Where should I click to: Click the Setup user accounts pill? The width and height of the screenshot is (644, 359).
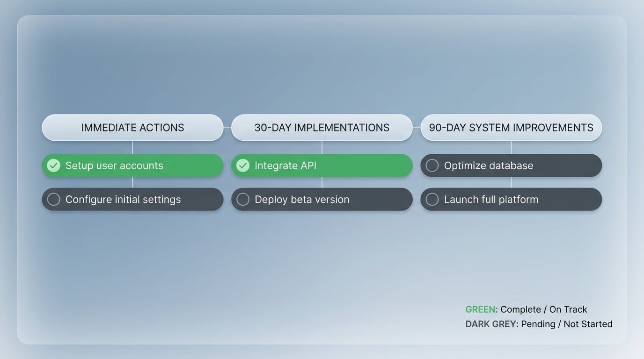coord(132,165)
